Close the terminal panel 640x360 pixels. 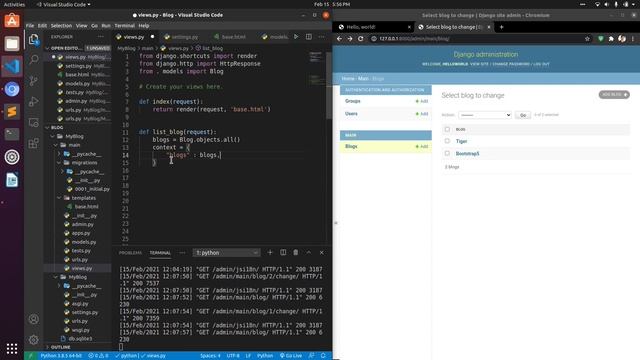(x=322, y=253)
